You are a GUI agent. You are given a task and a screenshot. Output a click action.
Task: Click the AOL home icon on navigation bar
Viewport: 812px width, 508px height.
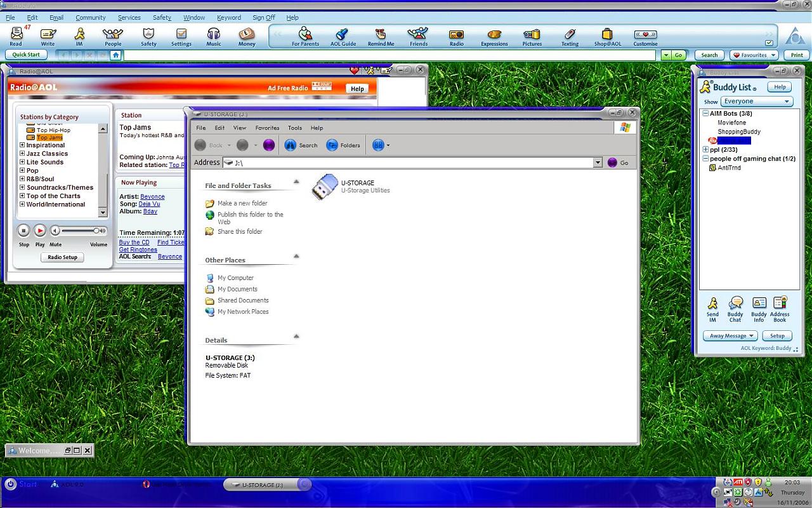(115, 55)
